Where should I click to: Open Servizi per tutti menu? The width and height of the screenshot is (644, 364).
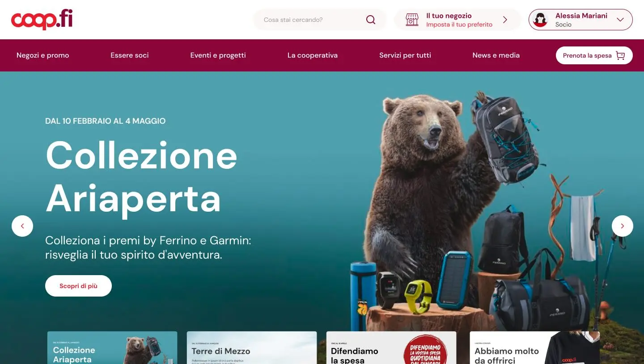[405, 55]
